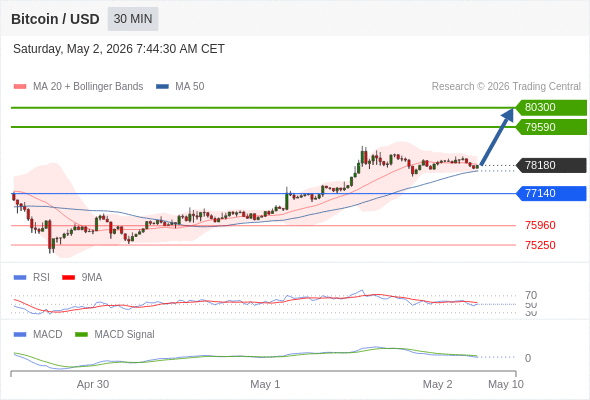Select the 79590 green resistance label

551,127
